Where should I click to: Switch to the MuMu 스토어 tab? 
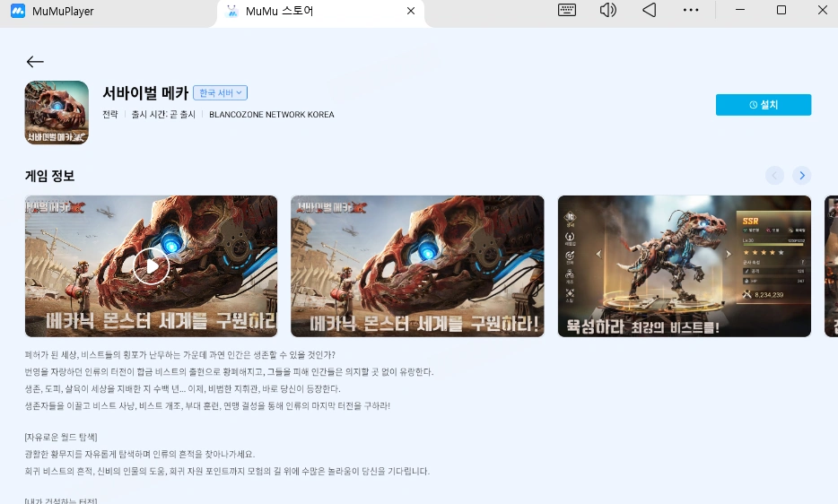(x=320, y=12)
